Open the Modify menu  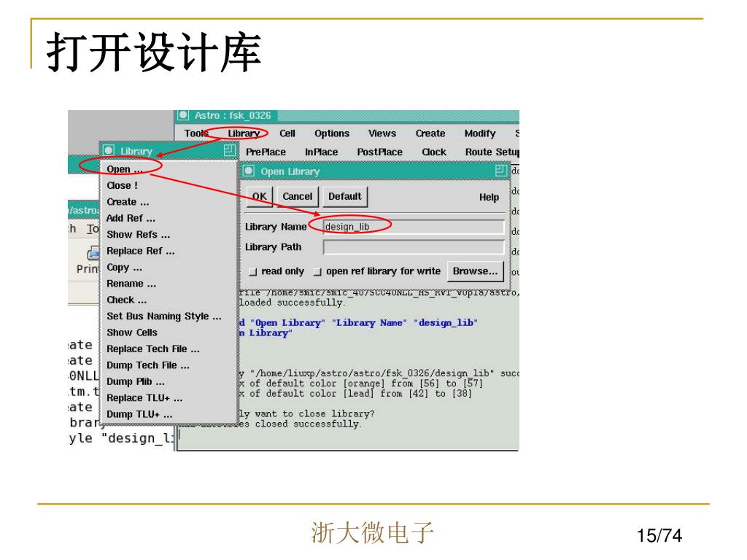click(x=480, y=134)
